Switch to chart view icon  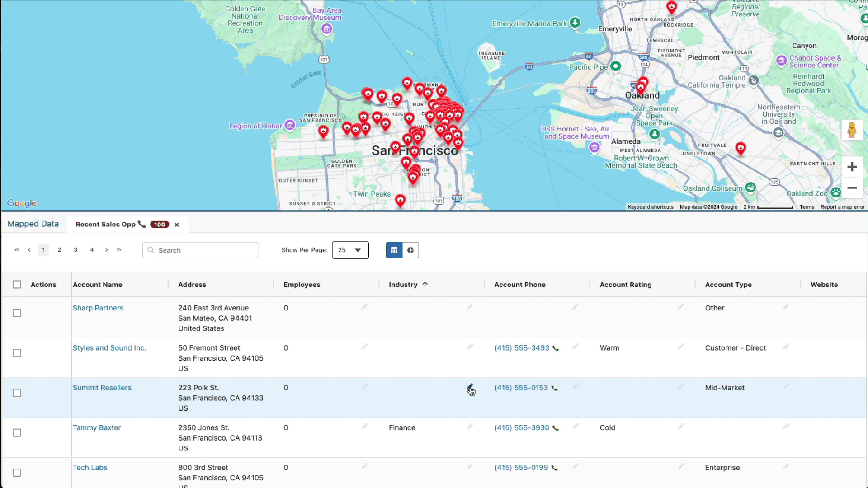(x=410, y=250)
